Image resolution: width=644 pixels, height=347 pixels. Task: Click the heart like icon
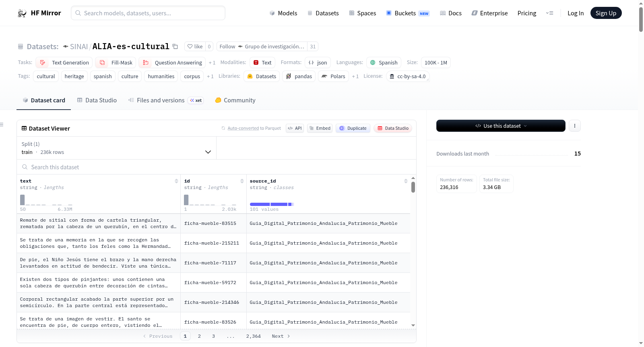point(190,46)
